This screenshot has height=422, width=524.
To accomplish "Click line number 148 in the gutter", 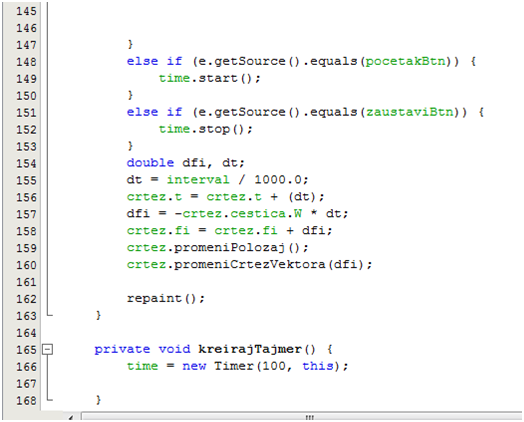I will click(x=26, y=62).
